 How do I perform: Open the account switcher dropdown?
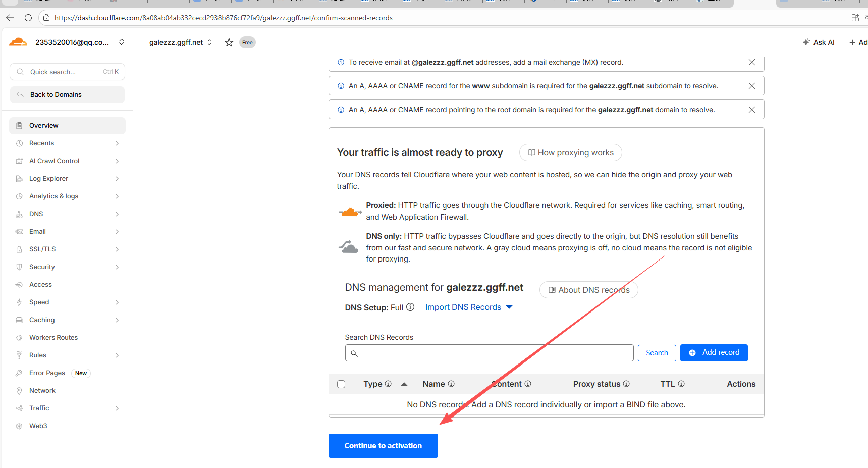click(x=122, y=42)
